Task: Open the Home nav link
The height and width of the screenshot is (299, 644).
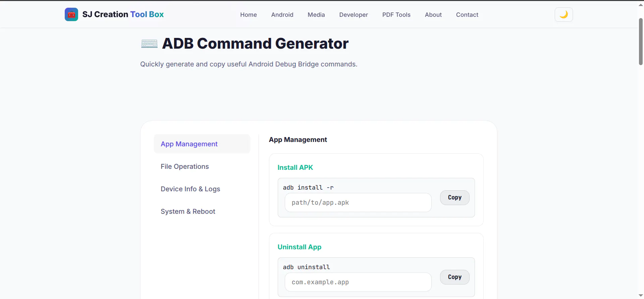Action: pos(249,15)
